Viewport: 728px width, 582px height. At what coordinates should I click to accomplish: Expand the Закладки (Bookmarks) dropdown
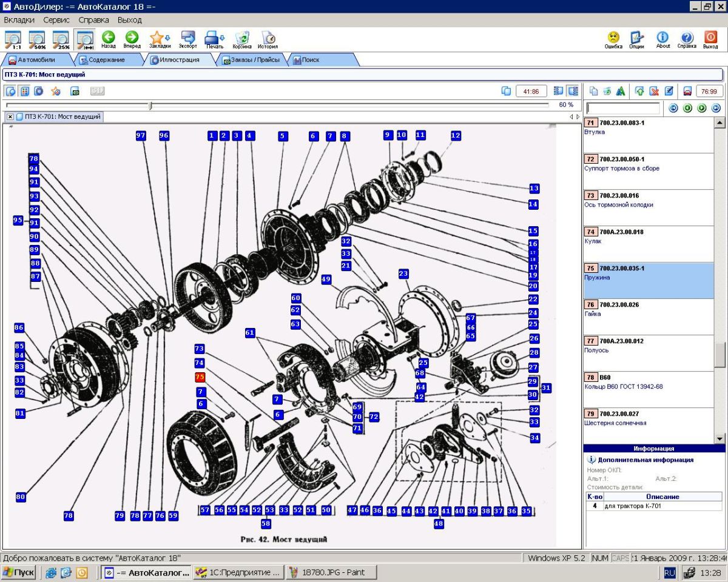point(167,38)
